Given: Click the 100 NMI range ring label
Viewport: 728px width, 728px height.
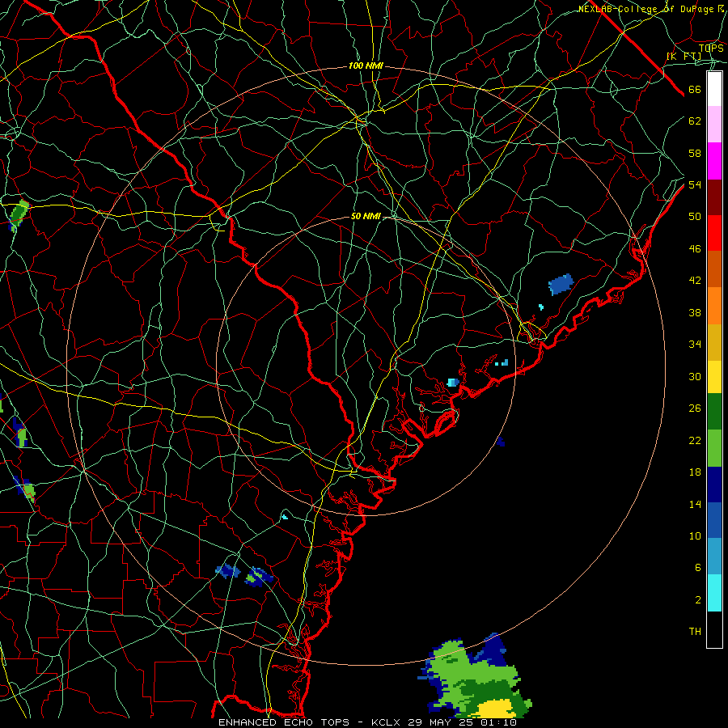Looking at the screenshot, I should coord(366,66).
